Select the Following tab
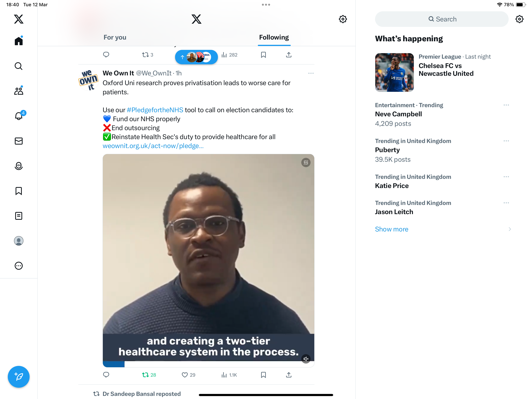 coord(274,37)
